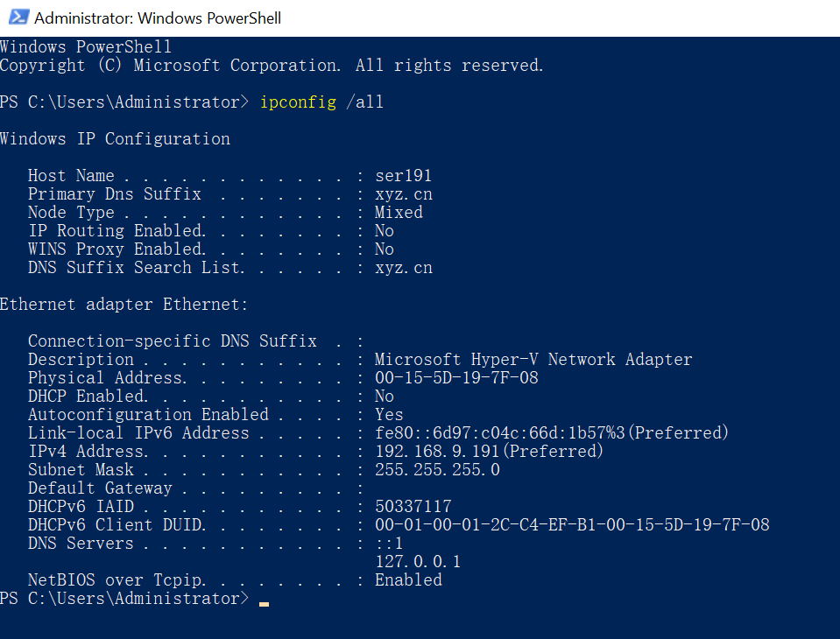Click the link-local IPv6 address
This screenshot has height=639, width=840.
552,432
